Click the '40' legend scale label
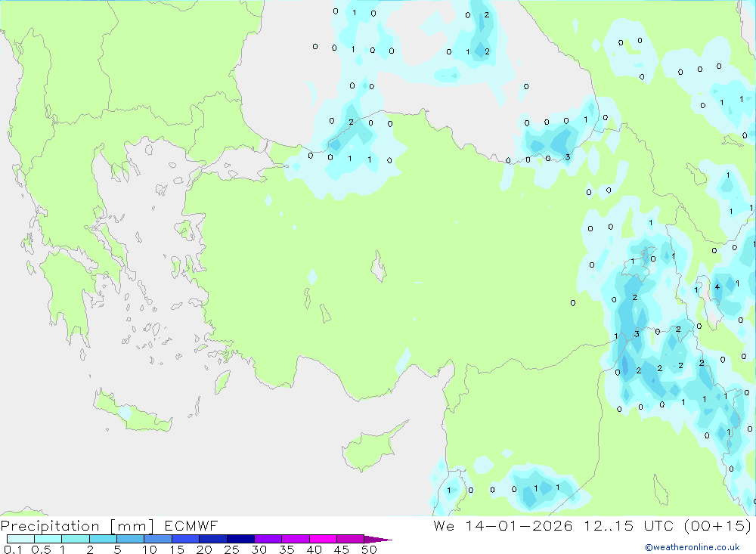The width and height of the screenshot is (756, 554). coord(314,549)
